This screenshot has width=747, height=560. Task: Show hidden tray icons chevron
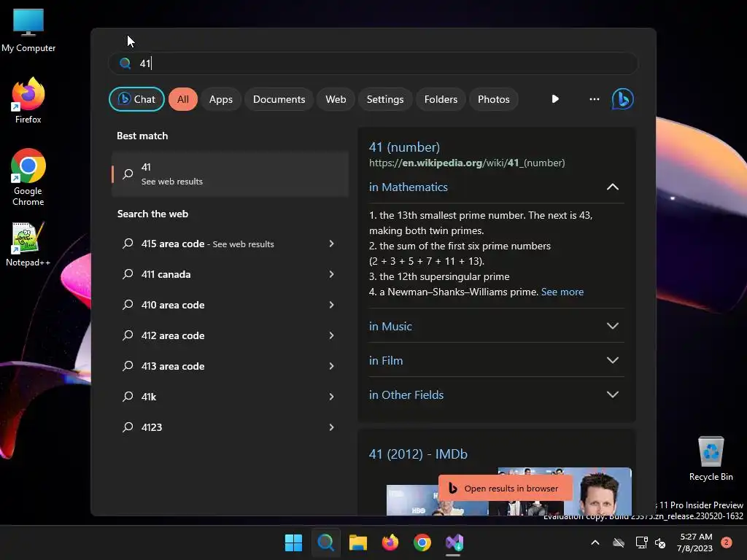tap(595, 542)
